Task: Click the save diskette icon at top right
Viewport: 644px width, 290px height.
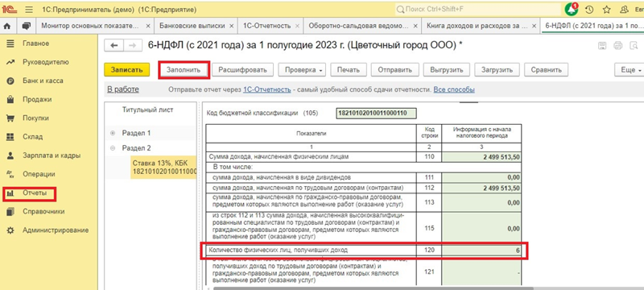Action: pyautogui.click(x=602, y=46)
